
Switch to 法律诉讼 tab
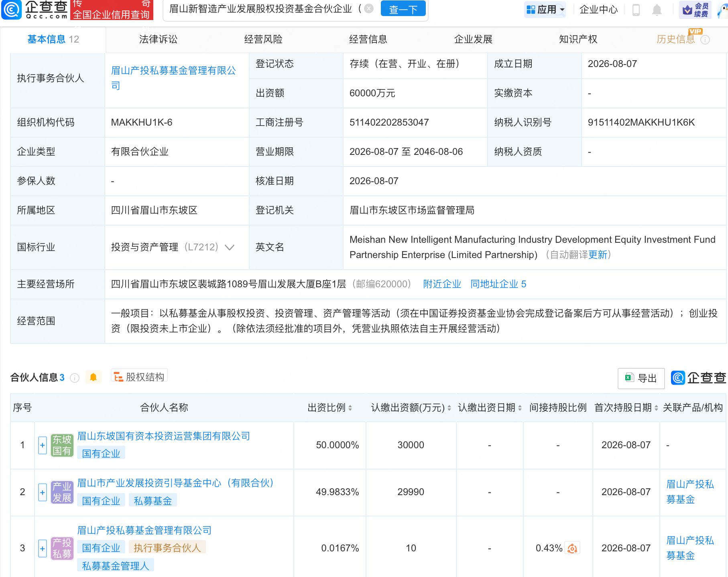pyautogui.click(x=158, y=39)
